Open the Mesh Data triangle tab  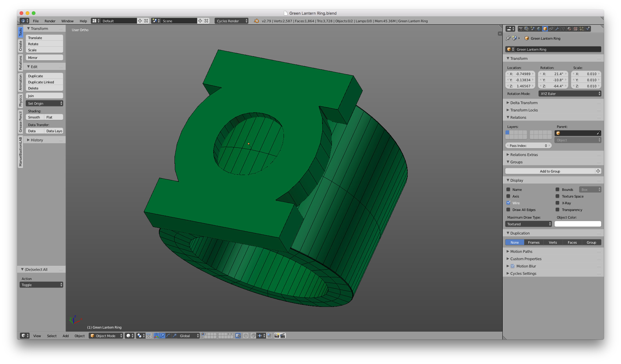563,29
